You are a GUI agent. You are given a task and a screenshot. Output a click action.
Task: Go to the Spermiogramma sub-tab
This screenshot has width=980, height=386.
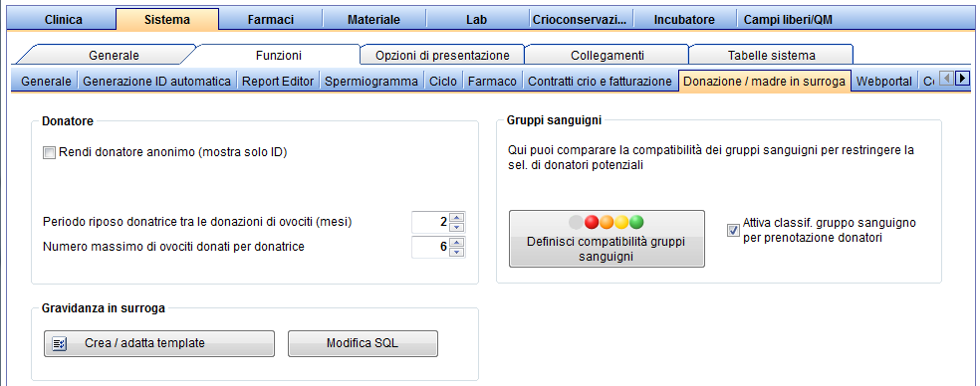tap(371, 82)
